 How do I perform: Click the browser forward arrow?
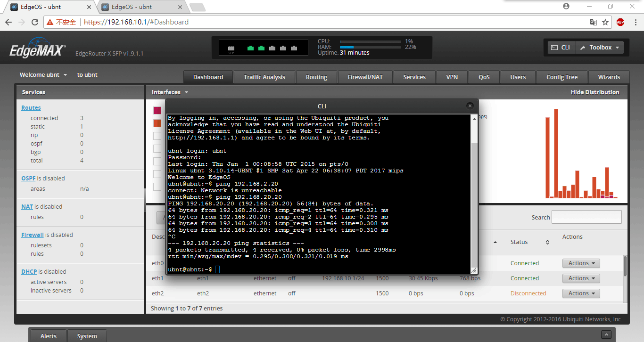pos(22,22)
